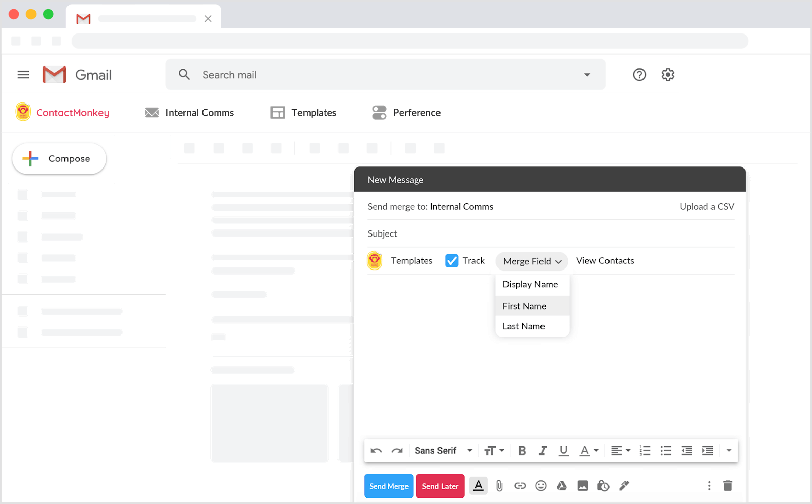
Task: Click the Search mail field
Action: pyautogui.click(x=386, y=75)
